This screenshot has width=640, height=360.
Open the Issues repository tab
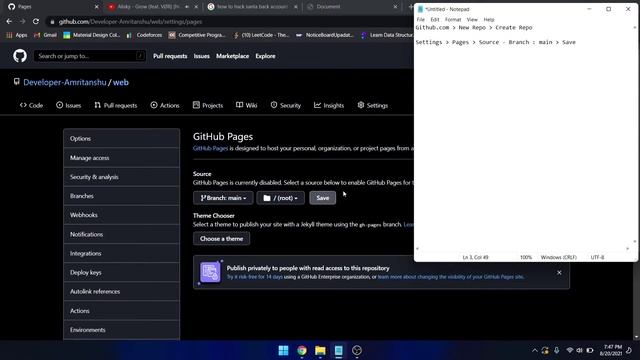click(69, 105)
